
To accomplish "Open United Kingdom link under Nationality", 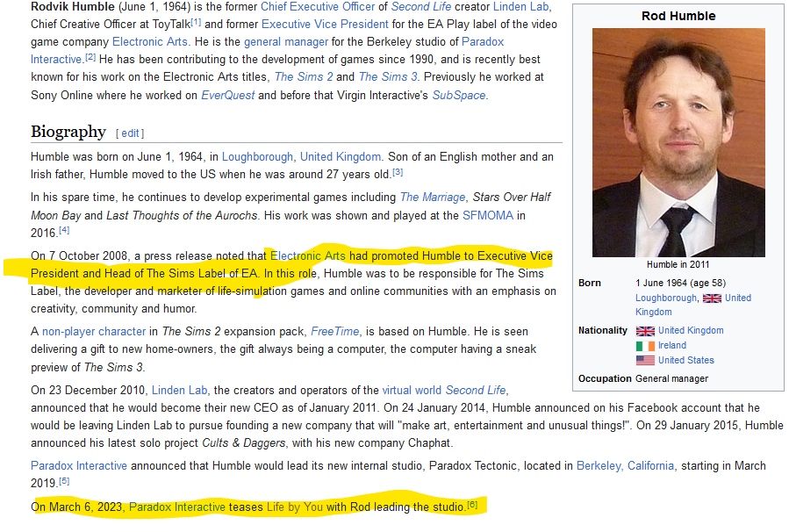I will point(691,331).
